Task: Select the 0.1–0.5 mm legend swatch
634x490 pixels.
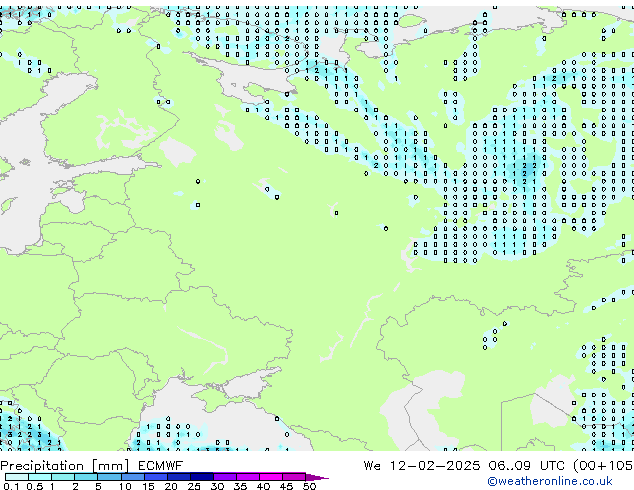Action: 17,477
